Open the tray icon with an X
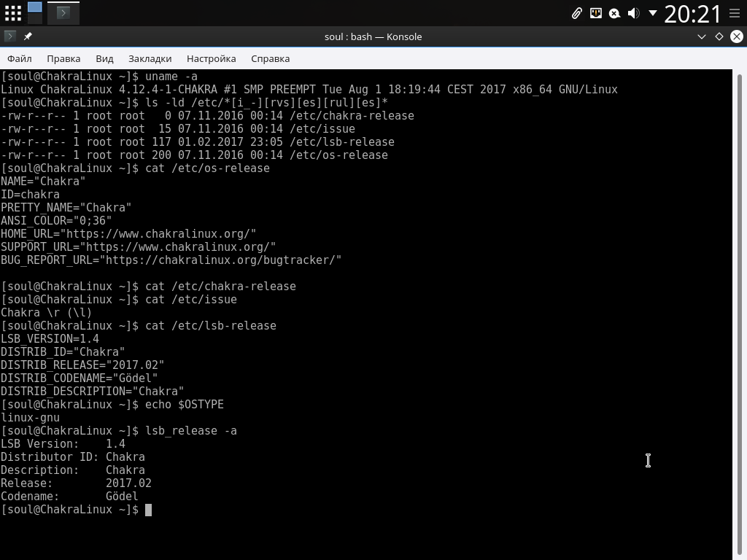747x560 pixels. click(614, 13)
